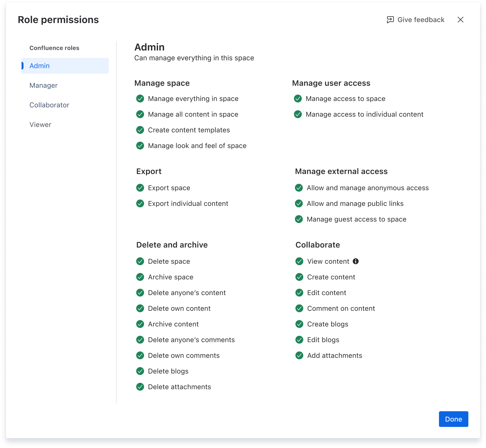
Task: Click the checkmark next to Manage guest access to space
Action: (x=299, y=219)
